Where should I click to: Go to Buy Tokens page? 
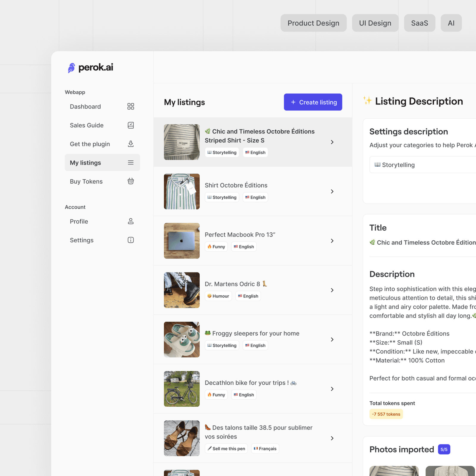(x=102, y=181)
